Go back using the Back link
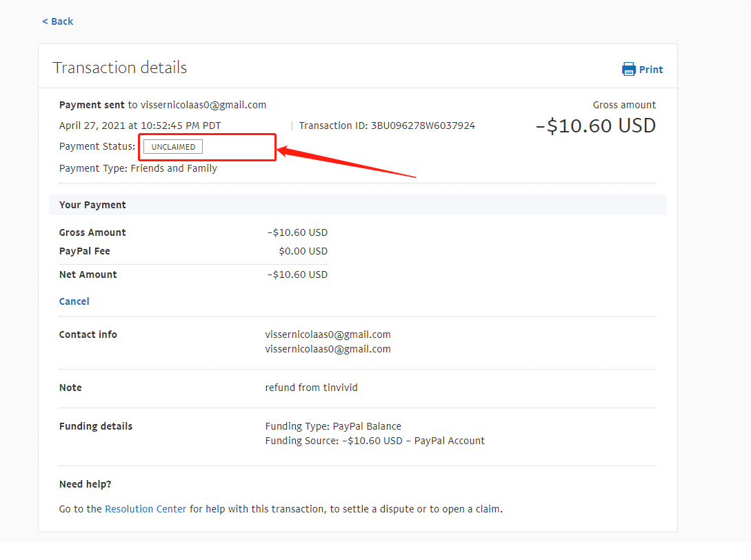 click(57, 21)
